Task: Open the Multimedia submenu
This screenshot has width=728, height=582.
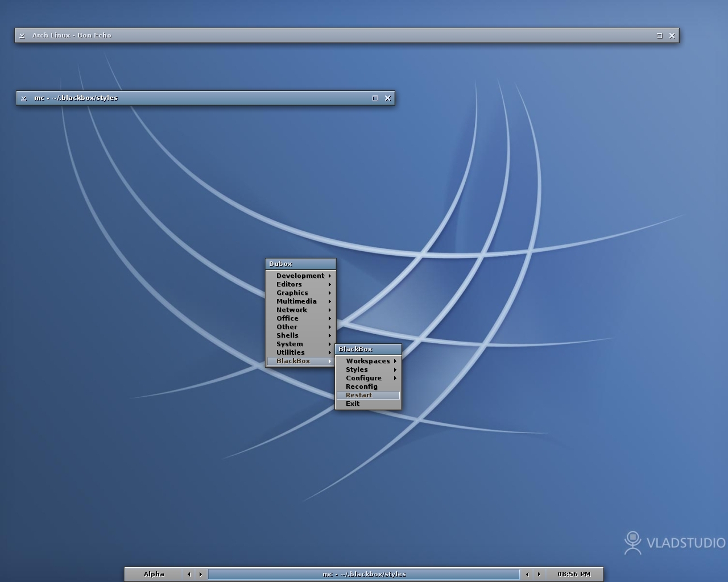Action: 300,301
